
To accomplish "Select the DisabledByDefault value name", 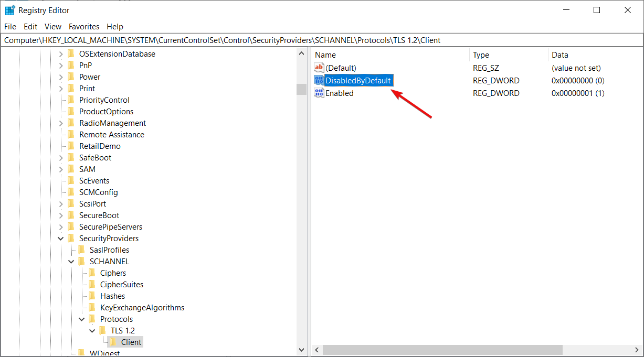I will (358, 80).
